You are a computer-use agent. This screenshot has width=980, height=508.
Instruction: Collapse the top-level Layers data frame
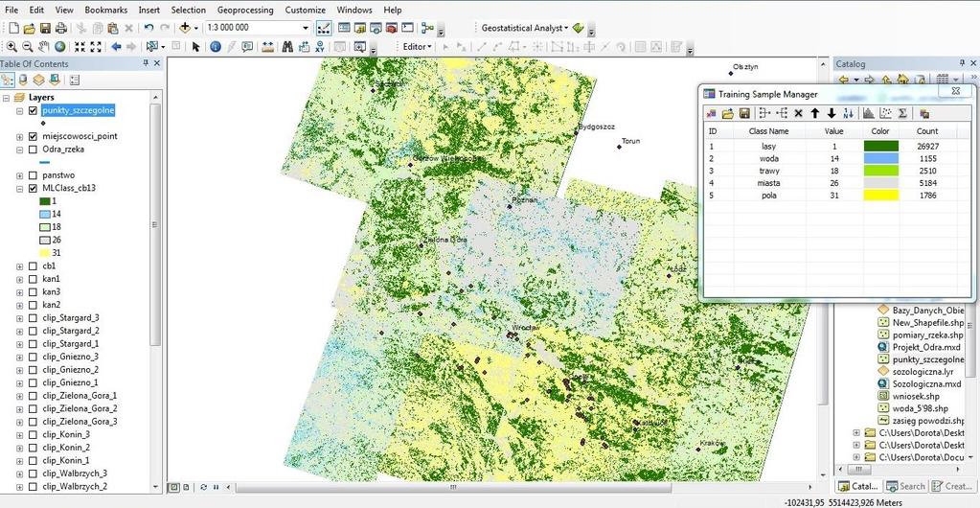[5, 98]
